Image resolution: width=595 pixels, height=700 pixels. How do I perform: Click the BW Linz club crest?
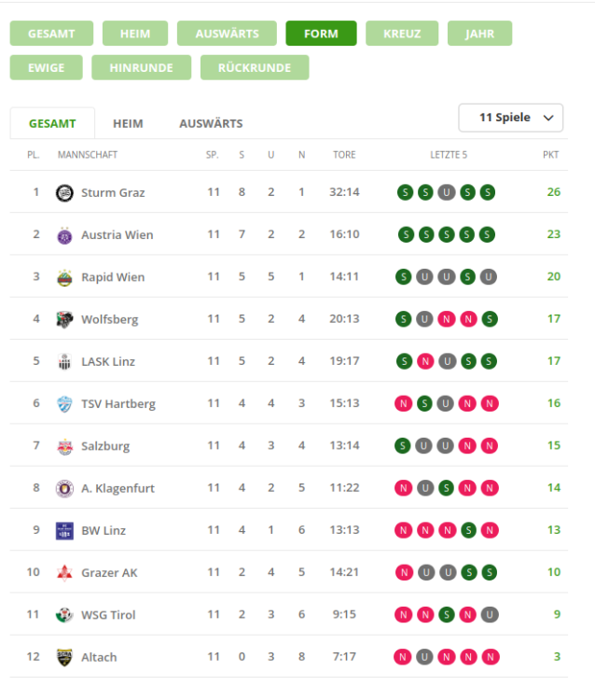(64, 530)
